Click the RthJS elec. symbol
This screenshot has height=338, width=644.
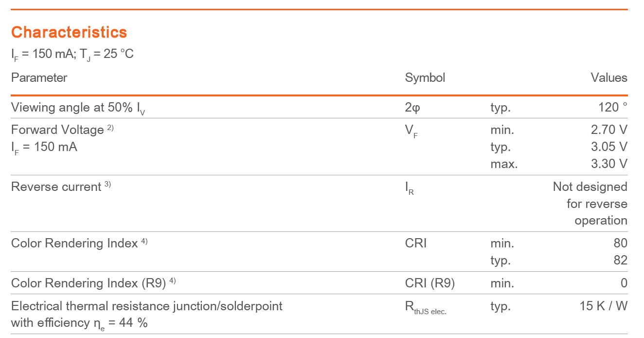click(426, 308)
